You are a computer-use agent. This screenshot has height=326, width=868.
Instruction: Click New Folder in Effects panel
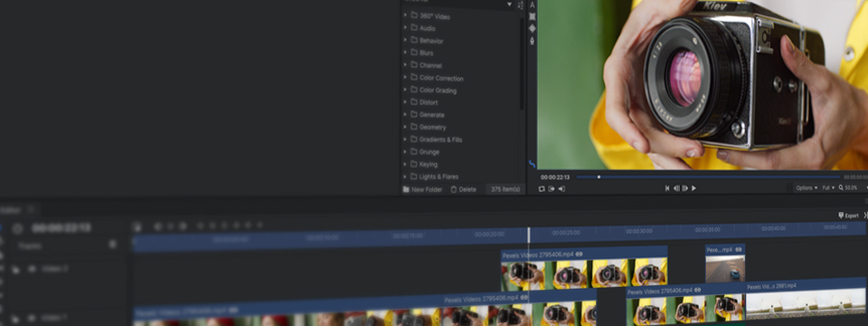pyautogui.click(x=422, y=189)
